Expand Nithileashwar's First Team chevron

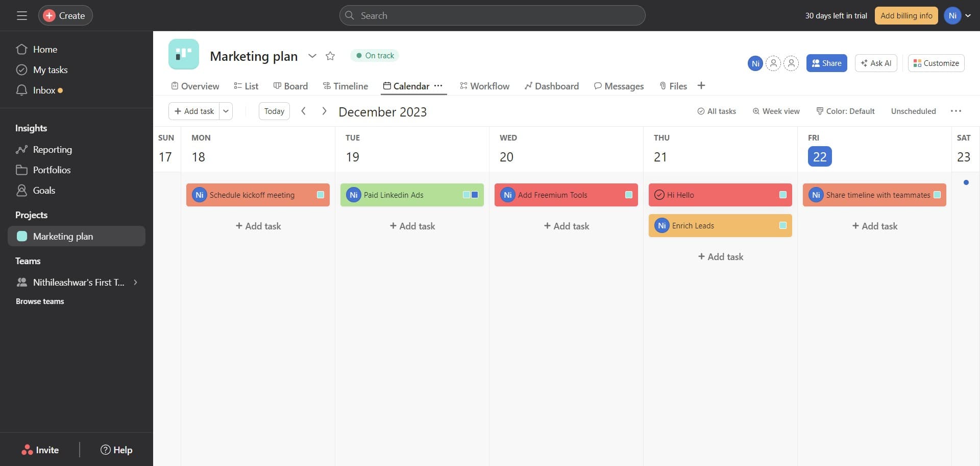(135, 282)
